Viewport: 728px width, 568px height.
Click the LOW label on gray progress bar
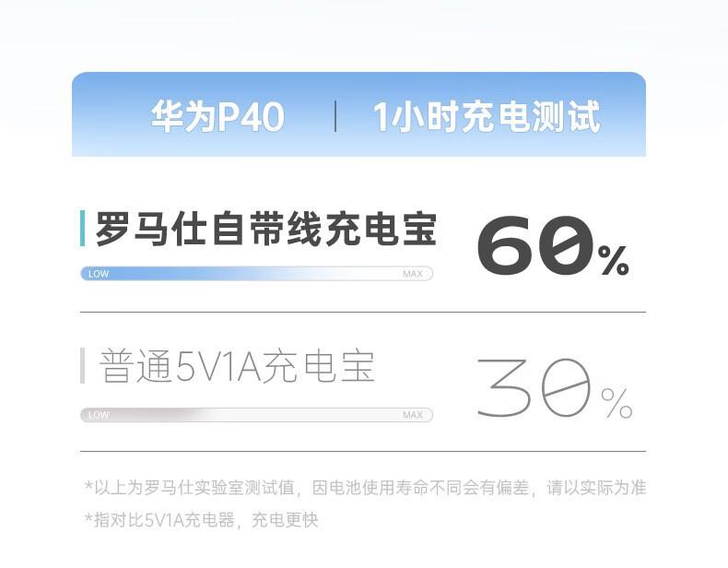click(x=99, y=415)
